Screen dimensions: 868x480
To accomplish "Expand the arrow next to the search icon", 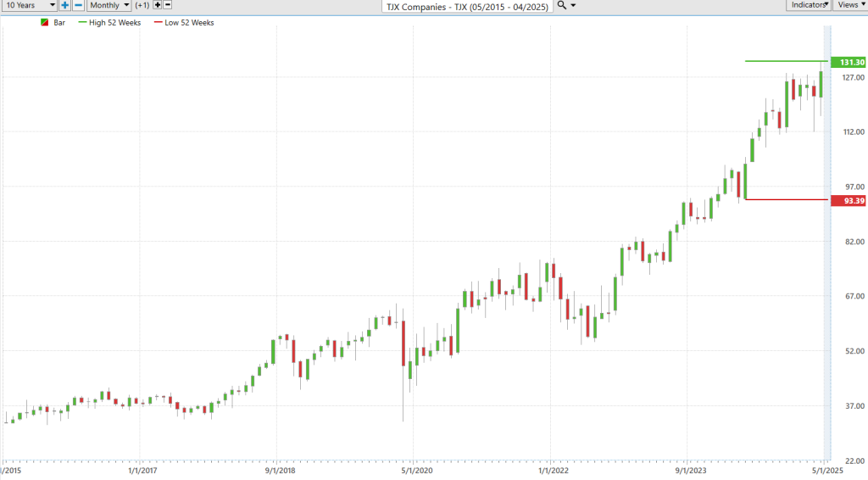I will [574, 5].
